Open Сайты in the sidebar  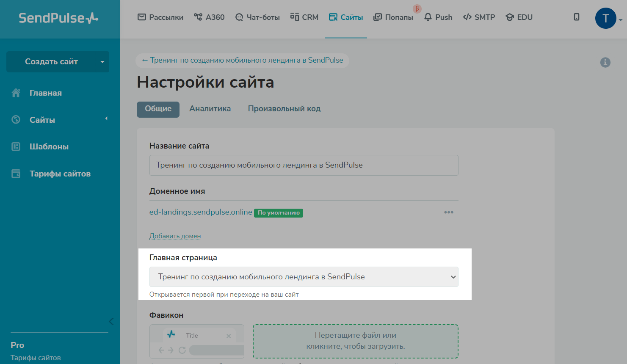point(42,120)
